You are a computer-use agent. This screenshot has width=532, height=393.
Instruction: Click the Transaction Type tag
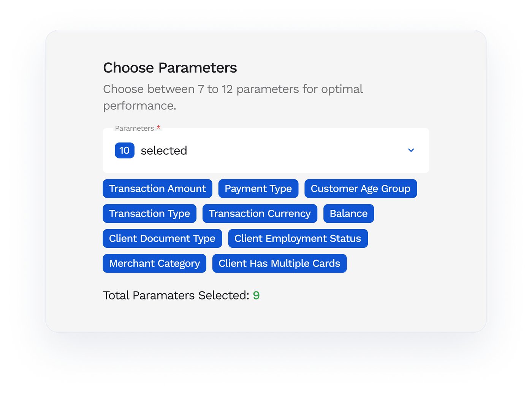[150, 214]
